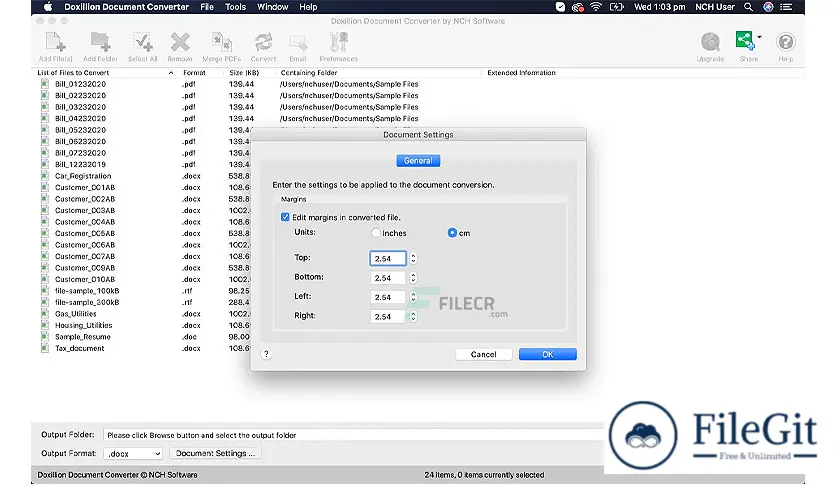Screen dimensions: 836x484
Task: Click the OK button
Action: [548, 354]
